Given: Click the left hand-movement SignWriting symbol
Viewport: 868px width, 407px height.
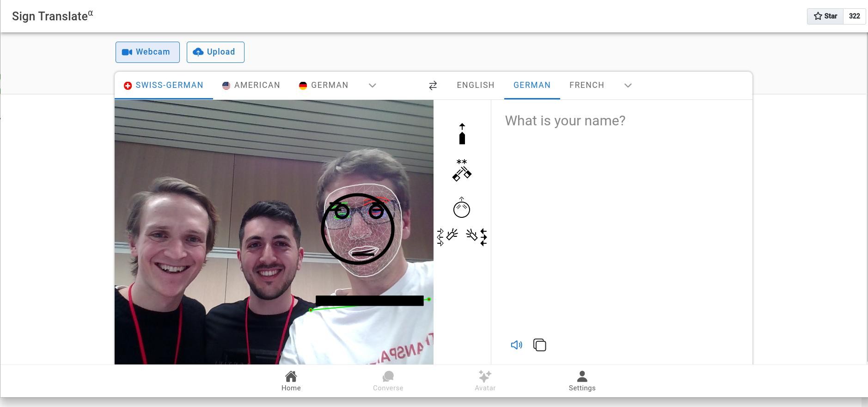Looking at the screenshot, I should tap(447, 237).
